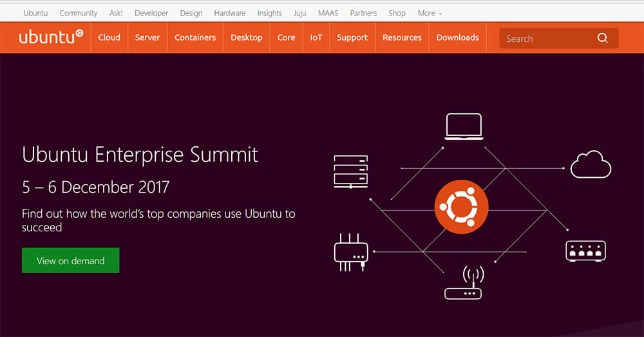Click the 5 – 6 December 2017 text

[96, 188]
